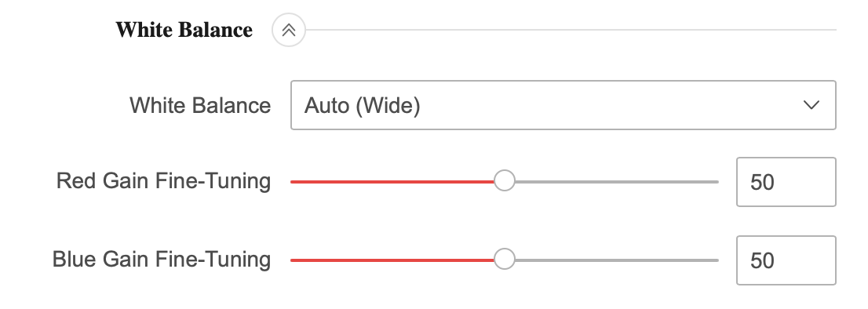This screenshot has width=868, height=309.
Task: Grab the Blue Gain Fine-Tuning slider handle
Action: click(x=504, y=260)
